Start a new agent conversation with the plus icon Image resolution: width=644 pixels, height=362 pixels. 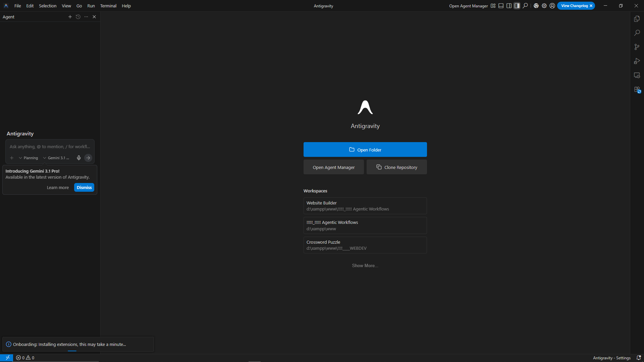click(70, 17)
